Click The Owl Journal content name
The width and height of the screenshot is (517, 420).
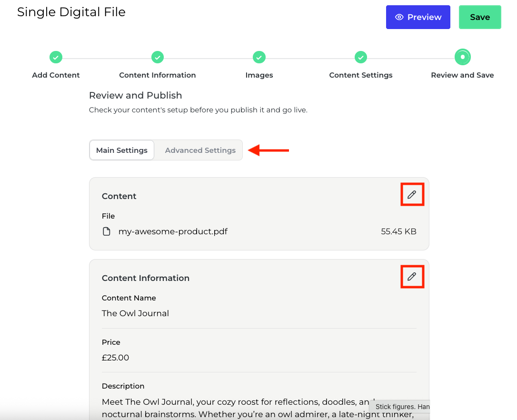(x=135, y=313)
